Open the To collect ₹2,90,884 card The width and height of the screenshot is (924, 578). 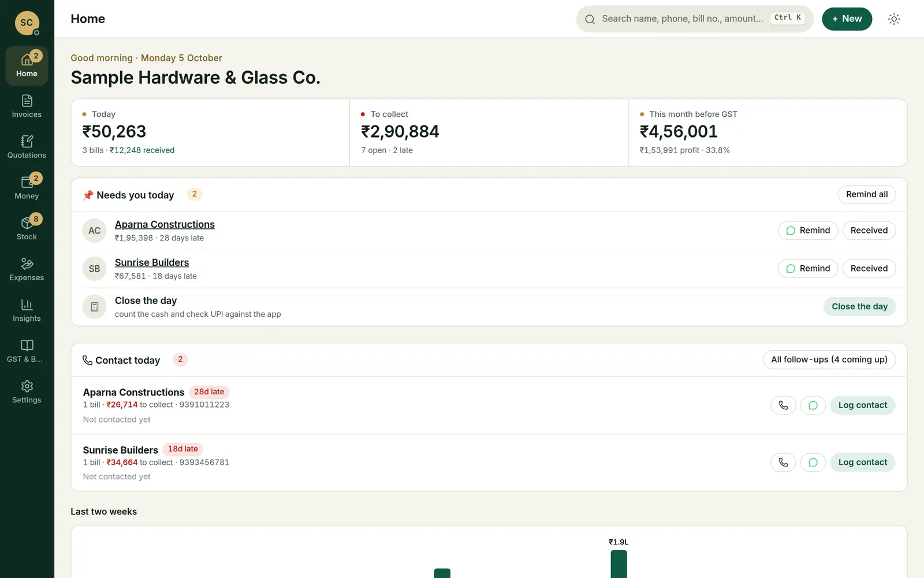coord(489,132)
